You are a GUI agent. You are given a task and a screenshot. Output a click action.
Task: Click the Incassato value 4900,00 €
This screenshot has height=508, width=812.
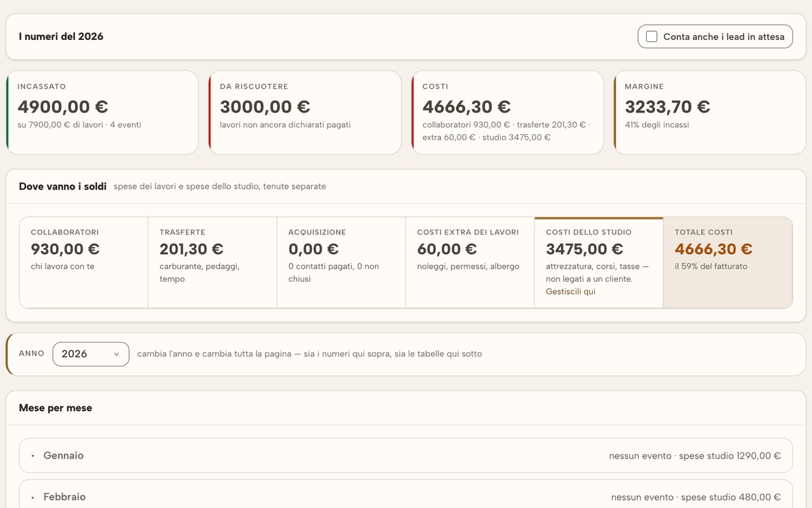point(63,107)
